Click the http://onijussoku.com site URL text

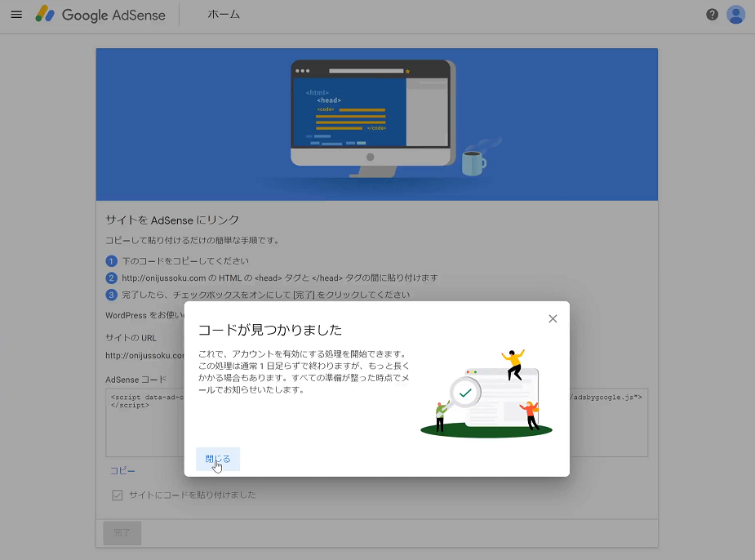[145, 355]
